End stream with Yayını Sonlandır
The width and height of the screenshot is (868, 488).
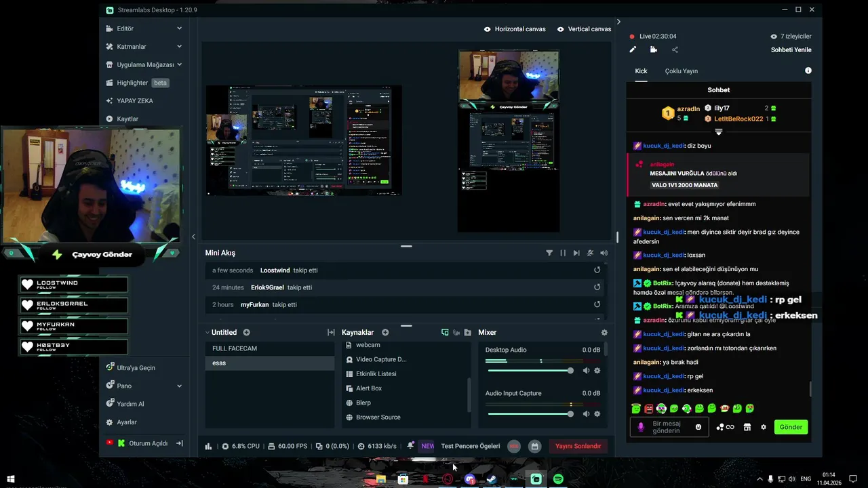[578, 446]
